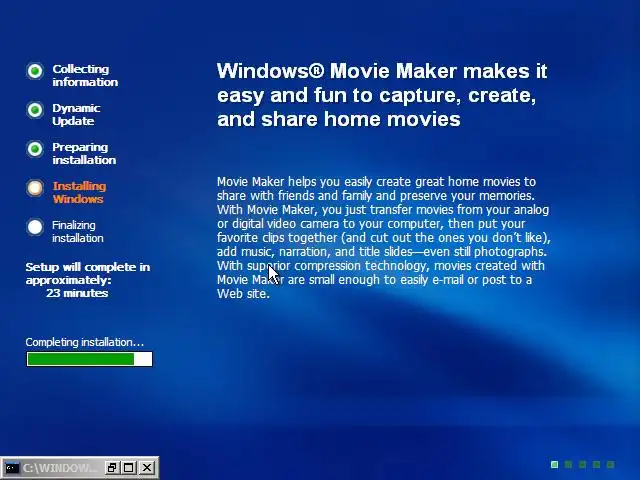Click the Finalizing installation step indicator
Viewport: 640px width, 480px height.
point(35,227)
